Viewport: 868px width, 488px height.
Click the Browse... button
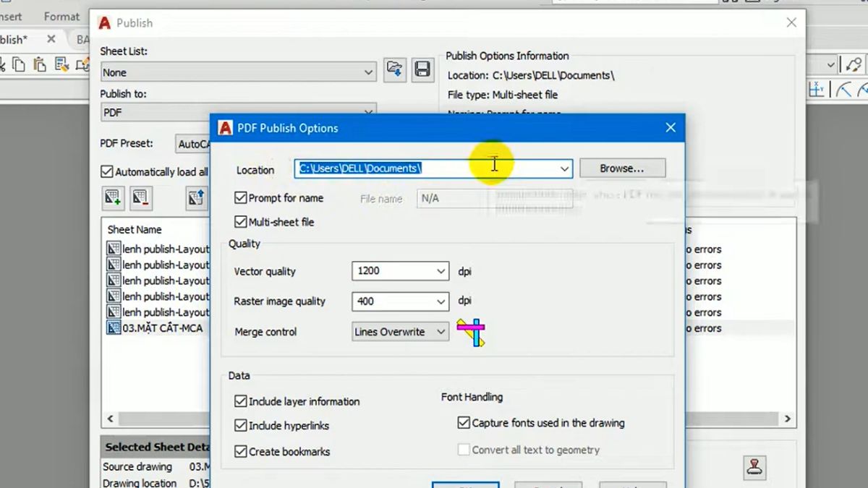[x=622, y=168]
